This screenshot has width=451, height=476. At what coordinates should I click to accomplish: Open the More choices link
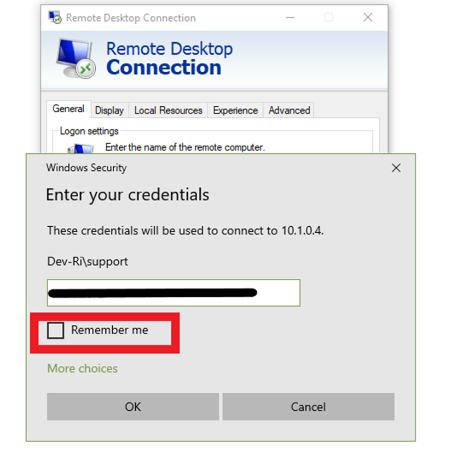[82, 368]
